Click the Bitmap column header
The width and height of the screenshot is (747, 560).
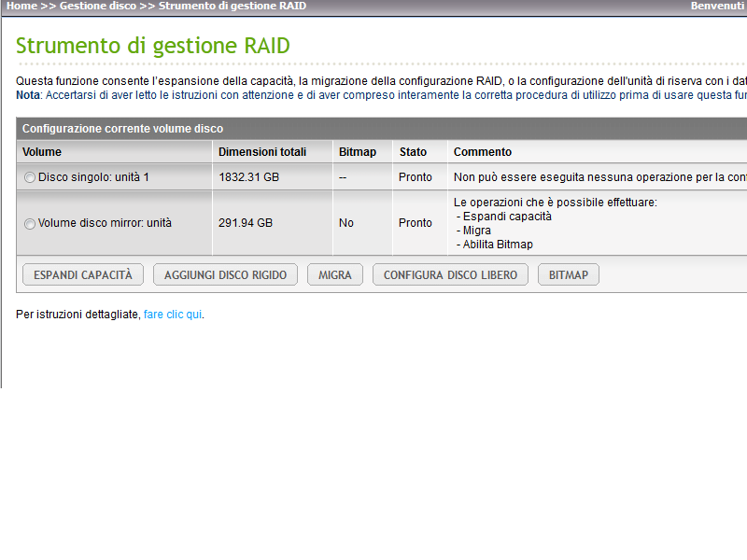358,152
